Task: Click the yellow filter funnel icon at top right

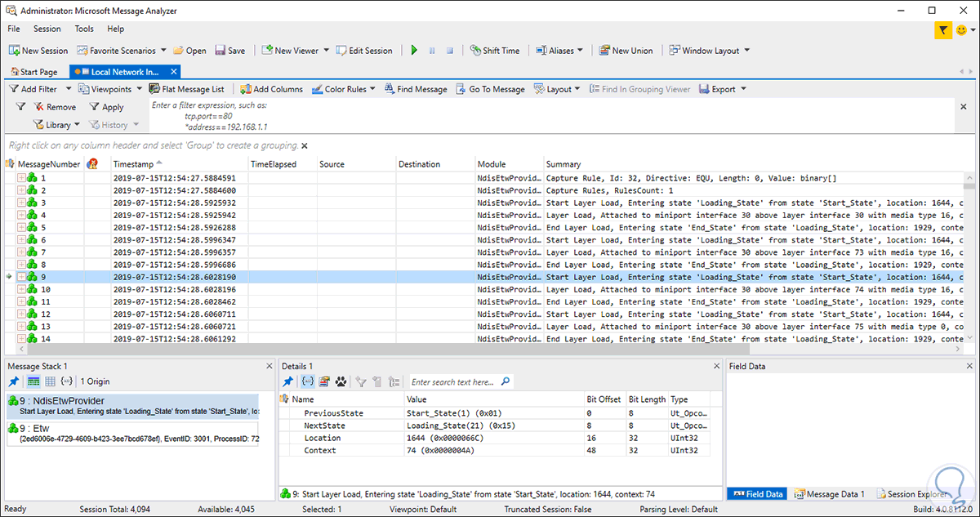Action: (943, 30)
